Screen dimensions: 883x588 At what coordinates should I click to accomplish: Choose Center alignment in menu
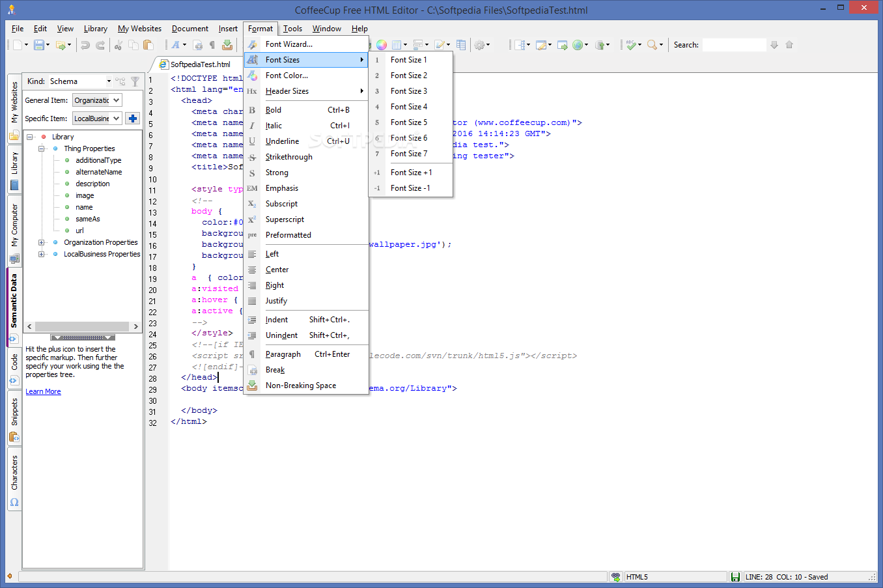[306, 270]
